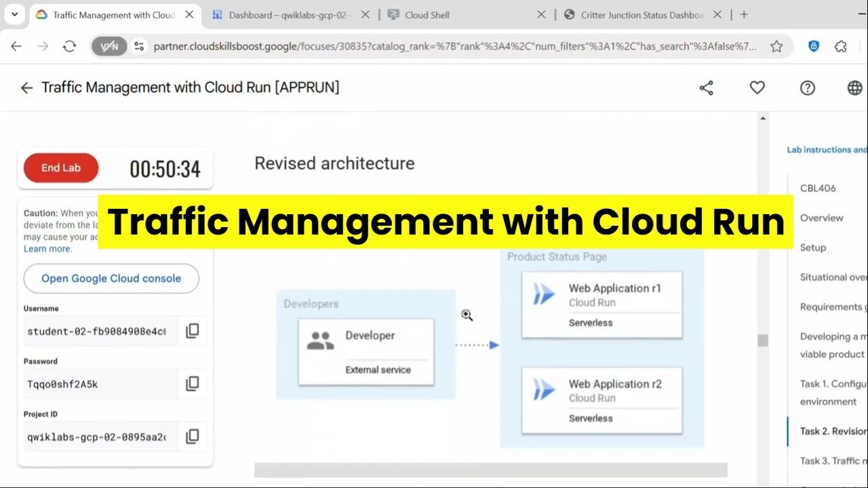Click the content scrollbar thumb
The width and height of the screenshot is (868, 488).
pos(763,340)
